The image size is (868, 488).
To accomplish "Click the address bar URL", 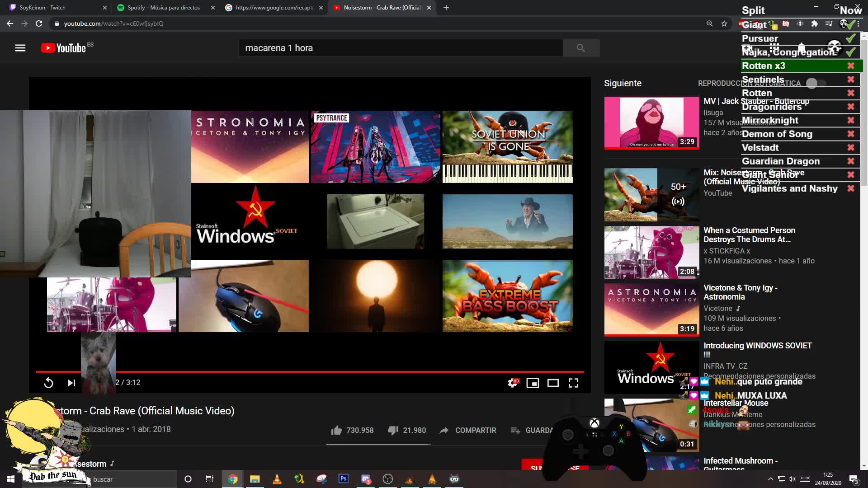I will click(113, 23).
